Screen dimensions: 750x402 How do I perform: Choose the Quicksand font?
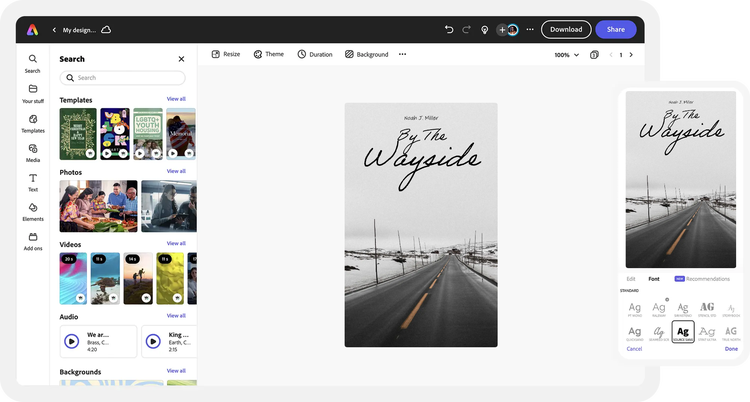[x=635, y=333]
